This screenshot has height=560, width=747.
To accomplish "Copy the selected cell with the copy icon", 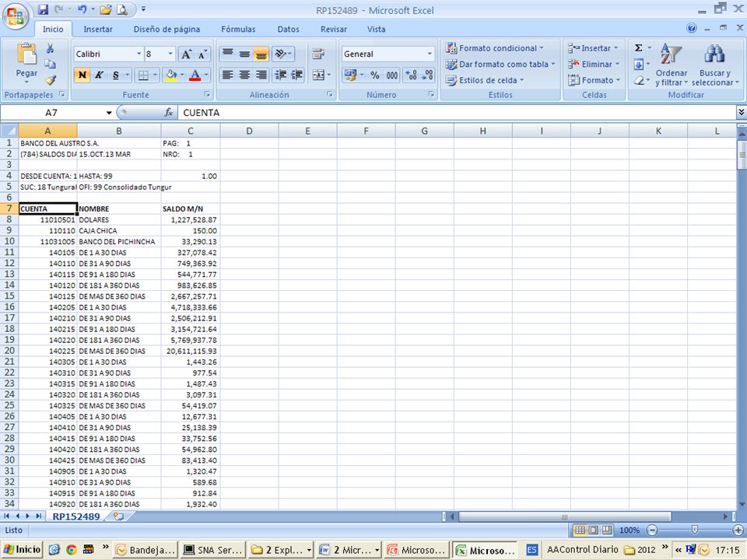I will pos(50,65).
